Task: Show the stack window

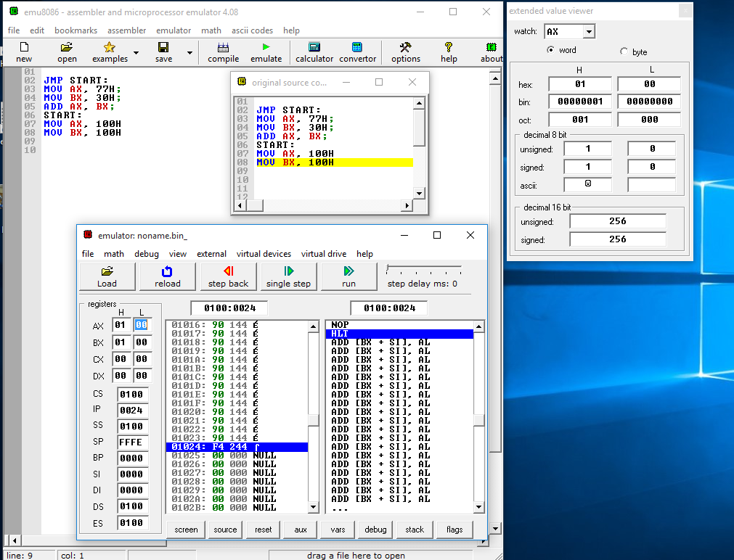Action: click(415, 530)
